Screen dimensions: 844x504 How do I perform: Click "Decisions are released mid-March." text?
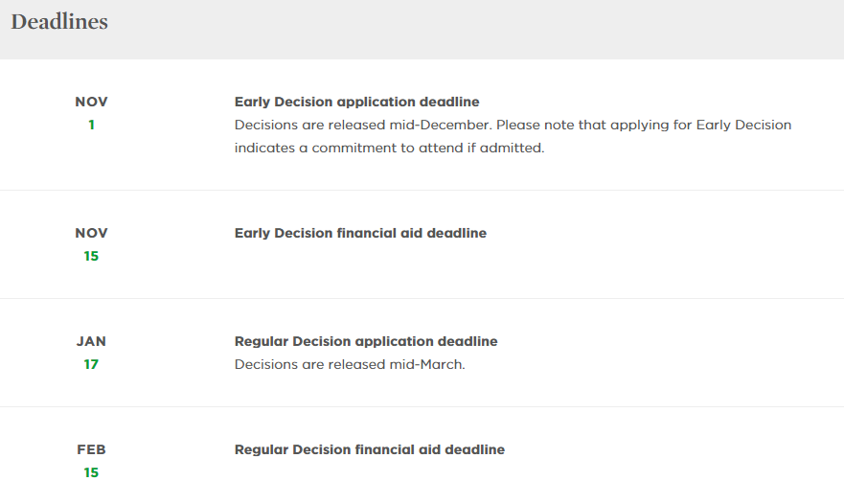[350, 364]
